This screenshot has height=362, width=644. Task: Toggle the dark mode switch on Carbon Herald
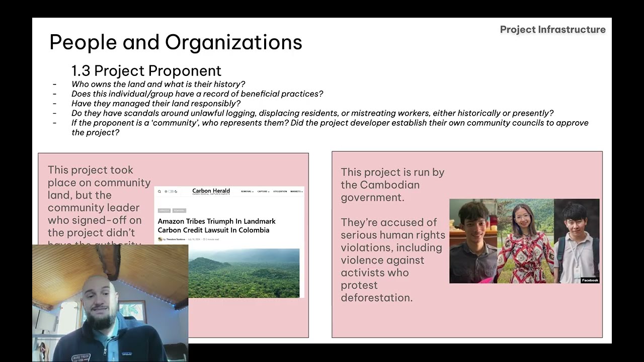click(x=171, y=192)
